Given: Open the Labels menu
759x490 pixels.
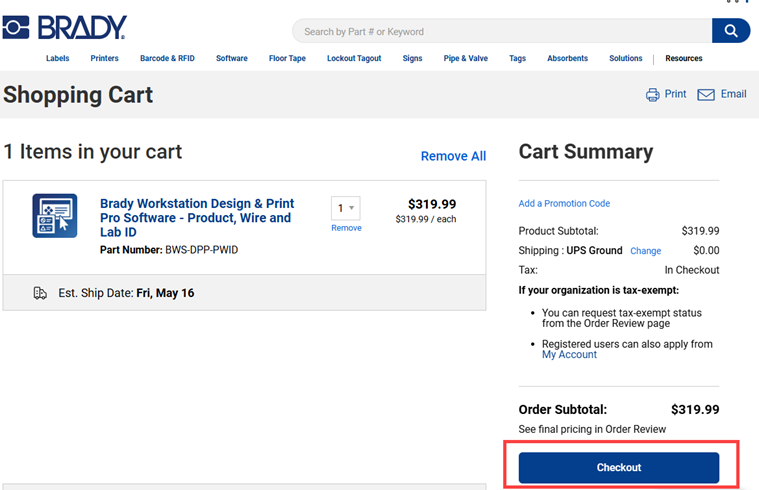Looking at the screenshot, I should (58, 58).
